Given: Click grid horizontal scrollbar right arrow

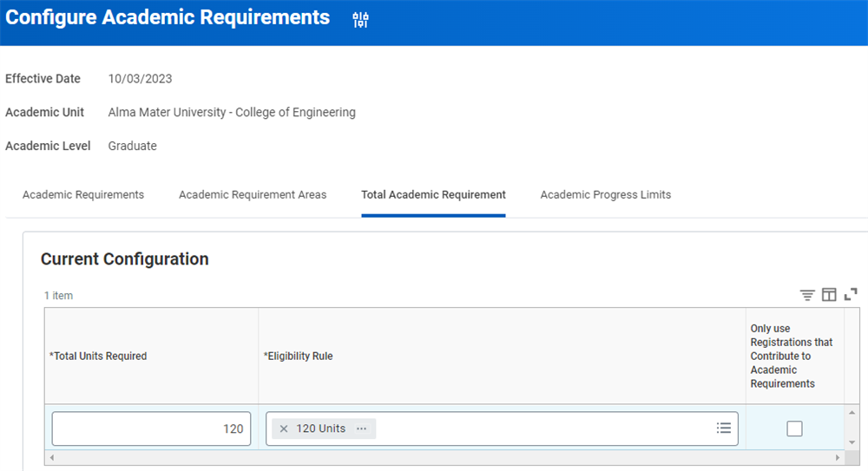Looking at the screenshot, I should click(838, 458).
